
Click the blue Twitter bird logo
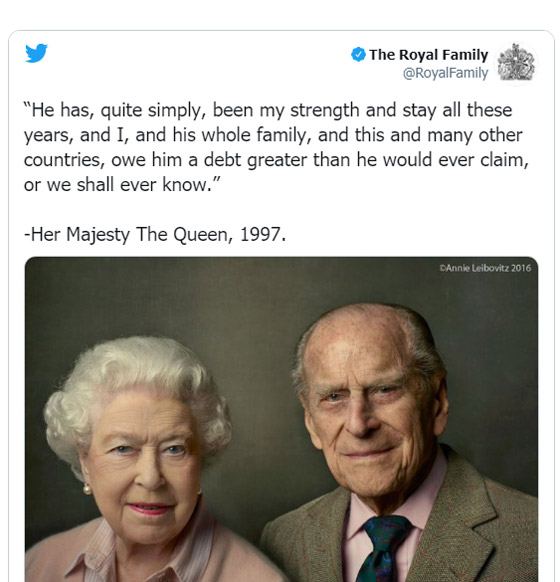[36, 53]
